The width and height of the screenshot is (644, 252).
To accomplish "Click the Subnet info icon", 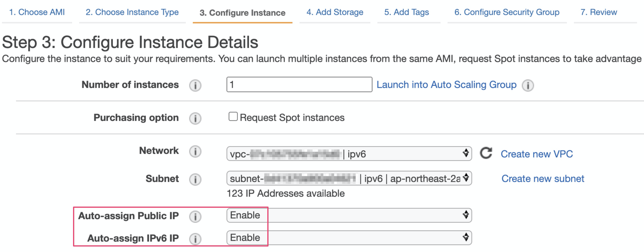I will pos(195,179).
